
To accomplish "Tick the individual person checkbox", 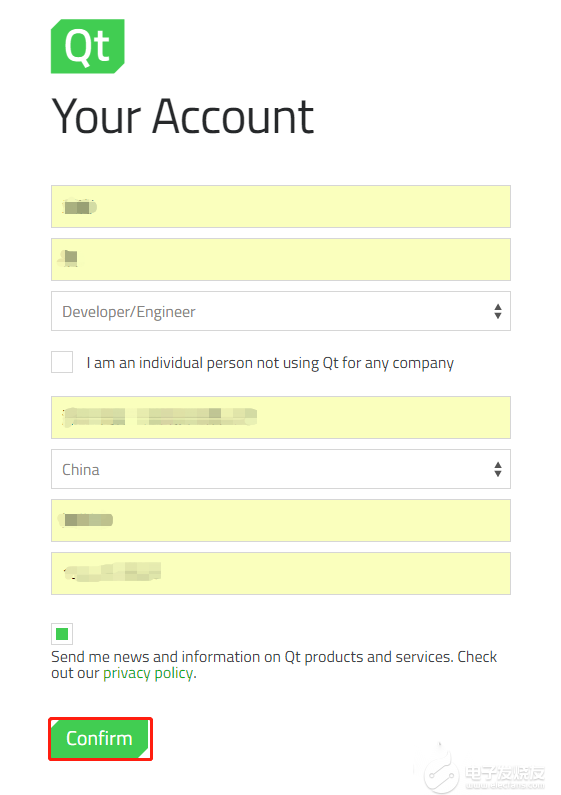I will (62, 362).
